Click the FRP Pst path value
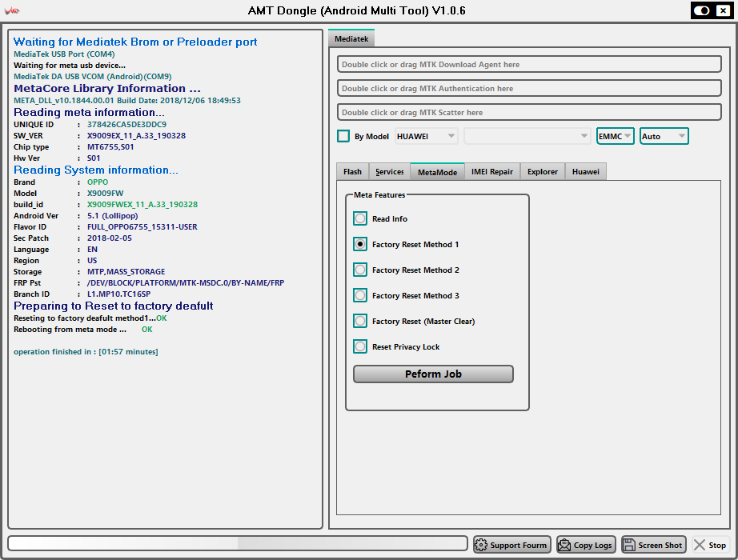Screen dimensions: 738x560 click(x=186, y=283)
